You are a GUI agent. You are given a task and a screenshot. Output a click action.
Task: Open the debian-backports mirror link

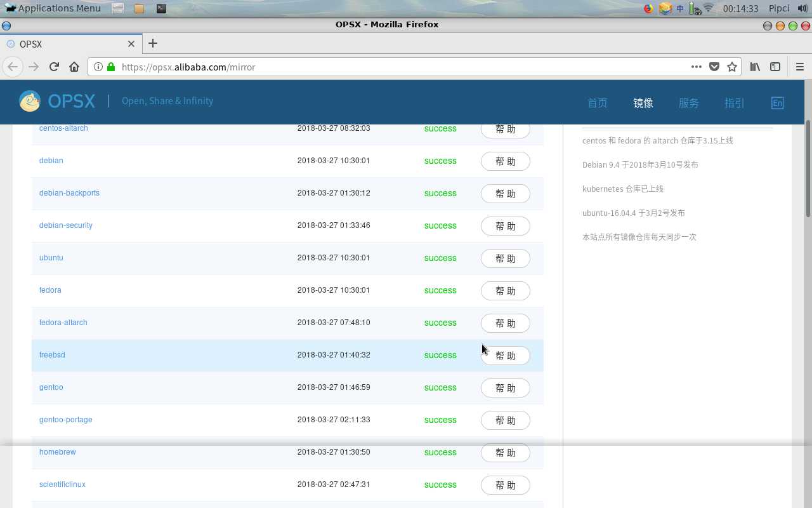coord(69,193)
